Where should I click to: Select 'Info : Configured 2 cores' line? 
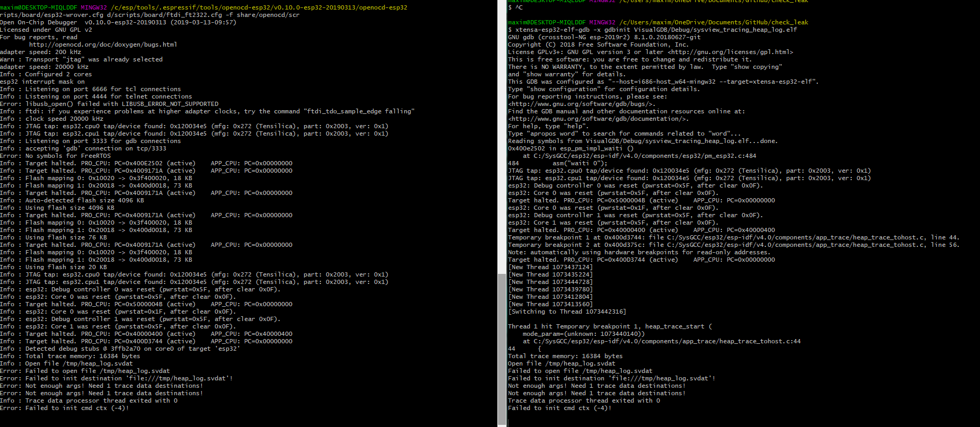click(x=46, y=74)
